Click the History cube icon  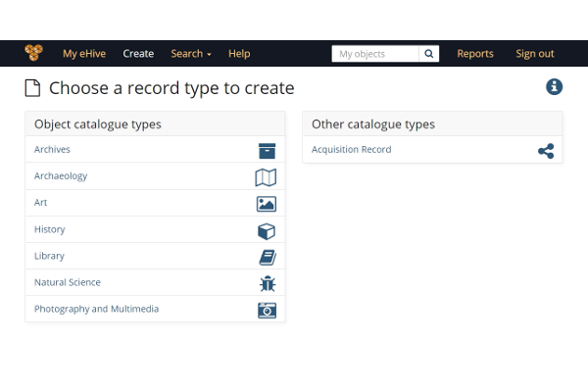click(267, 231)
